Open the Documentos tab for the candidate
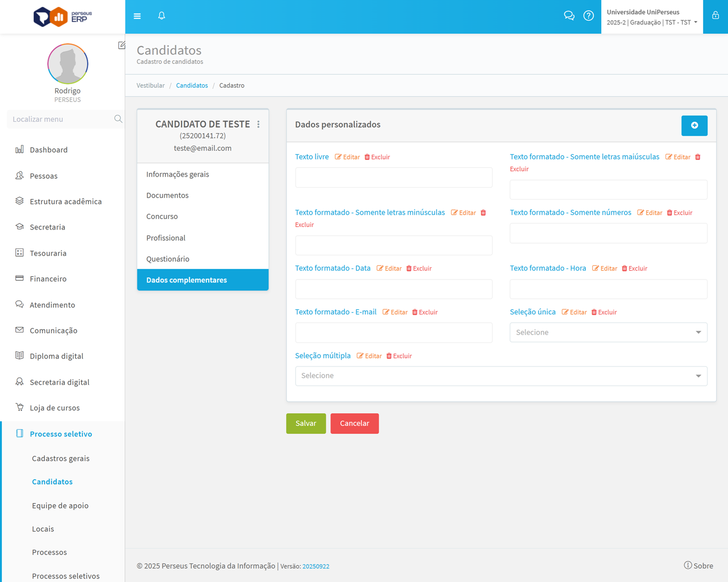The height and width of the screenshot is (582, 728). tap(167, 196)
